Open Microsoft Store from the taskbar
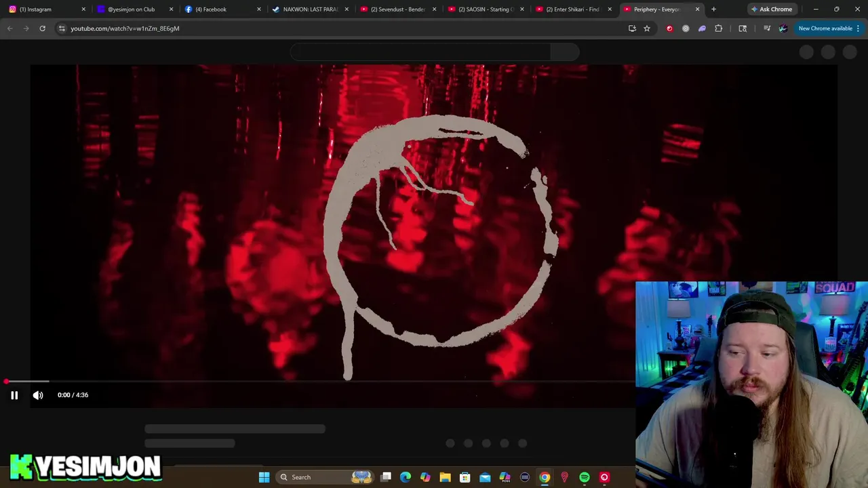This screenshot has height=488, width=868. 465,477
